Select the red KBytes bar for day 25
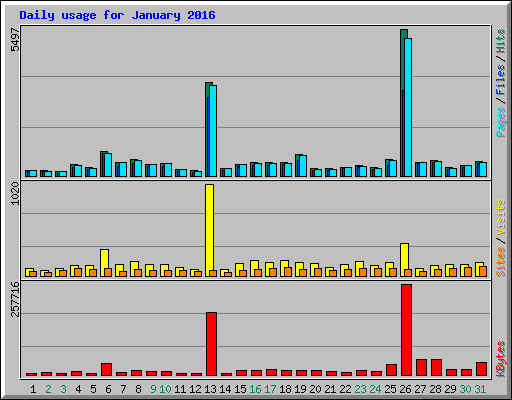The height and width of the screenshot is (400, 512). pos(391,370)
